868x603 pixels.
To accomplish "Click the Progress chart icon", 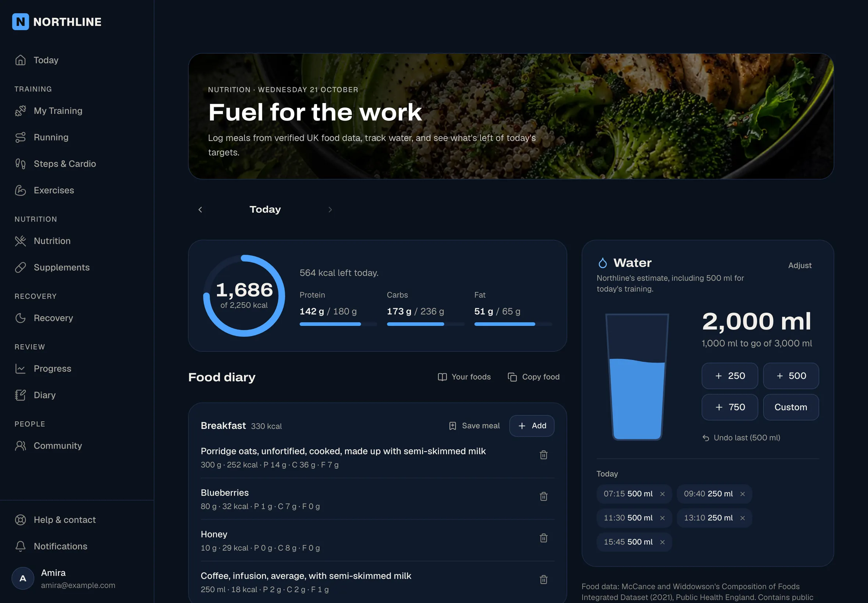I will pyautogui.click(x=20, y=368).
